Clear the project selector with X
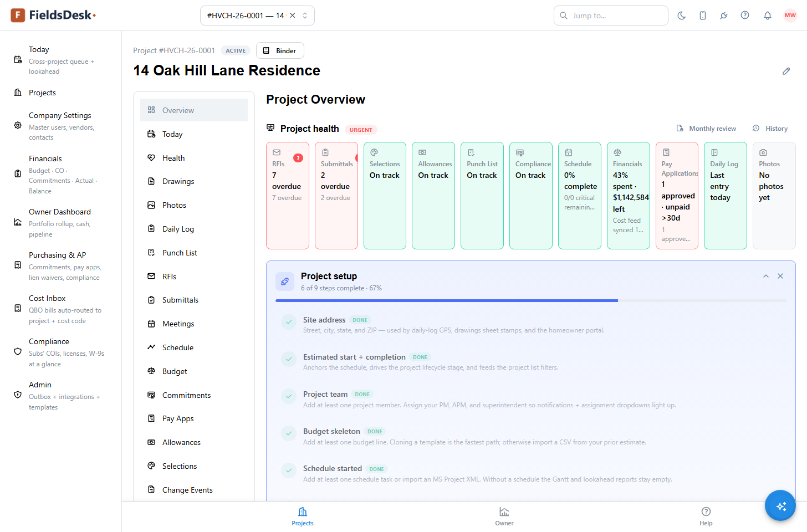 point(293,16)
